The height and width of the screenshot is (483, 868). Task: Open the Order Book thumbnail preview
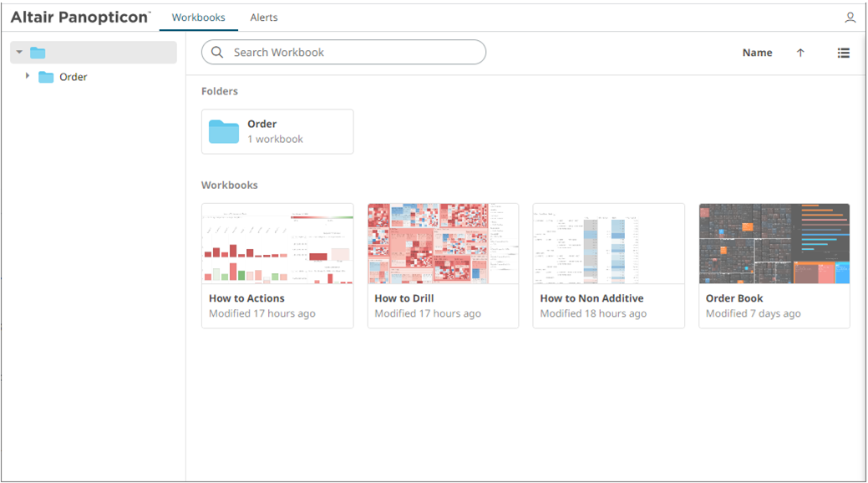pyautogui.click(x=774, y=244)
